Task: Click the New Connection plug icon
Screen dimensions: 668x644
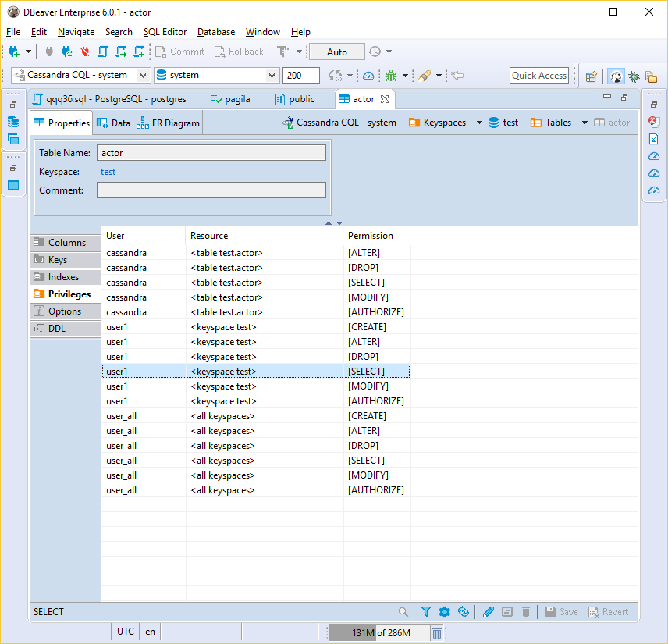Action: pyautogui.click(x=13, y=52)
